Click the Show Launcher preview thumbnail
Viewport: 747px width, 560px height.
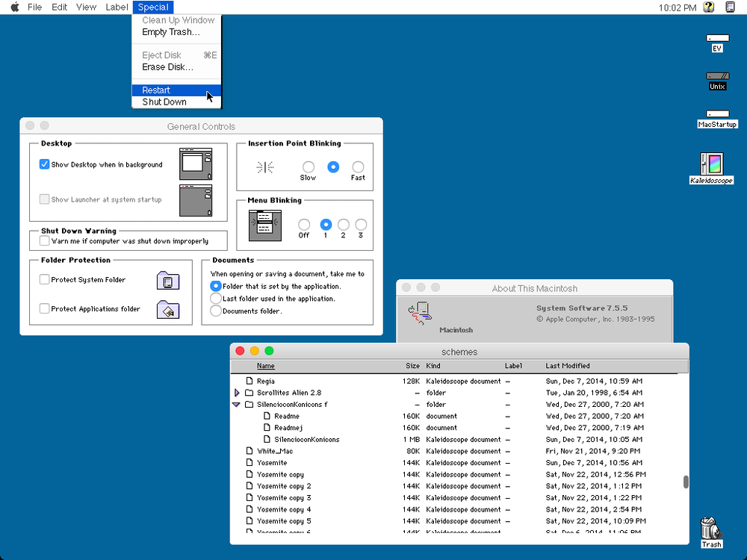196,200
